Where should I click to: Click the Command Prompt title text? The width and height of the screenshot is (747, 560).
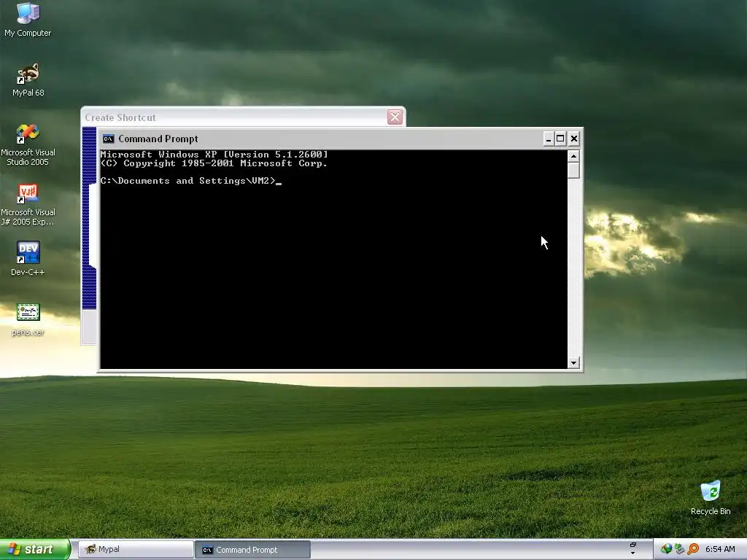pos(158,139)
